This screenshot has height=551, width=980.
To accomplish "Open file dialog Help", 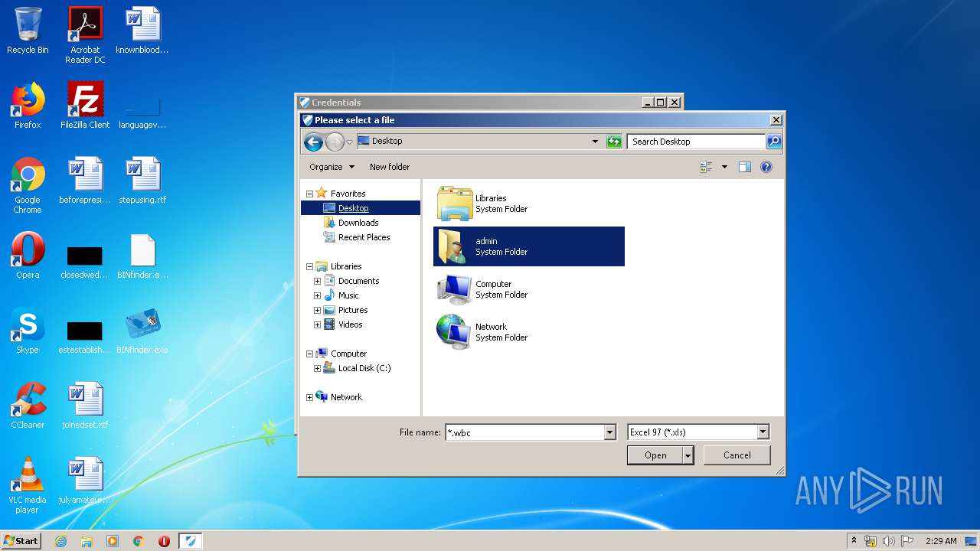I will coord(766,167).
